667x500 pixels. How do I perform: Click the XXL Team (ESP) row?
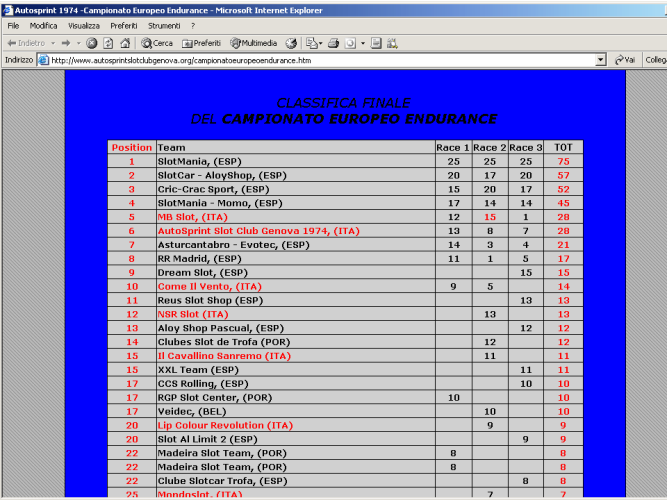click(345, 370)
